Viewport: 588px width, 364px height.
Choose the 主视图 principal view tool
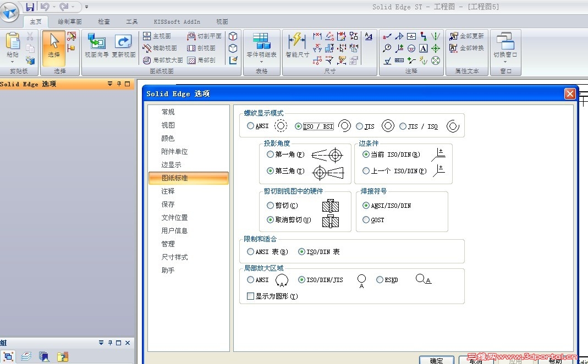[157, 36]
